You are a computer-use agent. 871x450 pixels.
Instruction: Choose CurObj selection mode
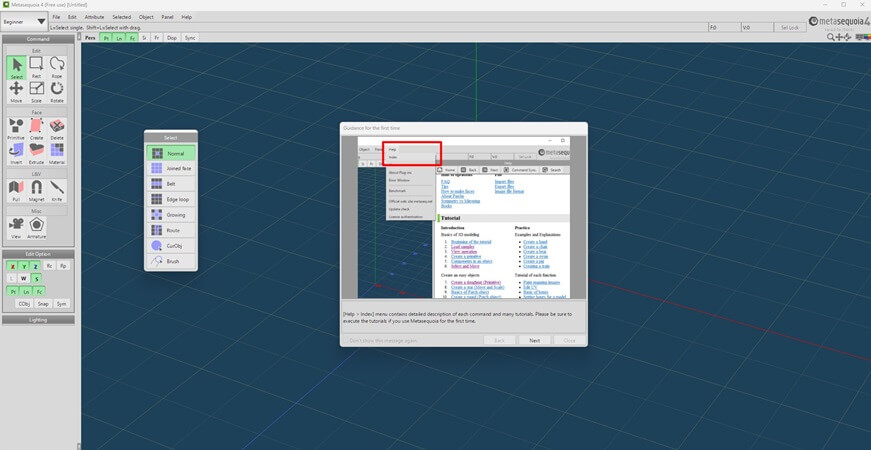171,246
